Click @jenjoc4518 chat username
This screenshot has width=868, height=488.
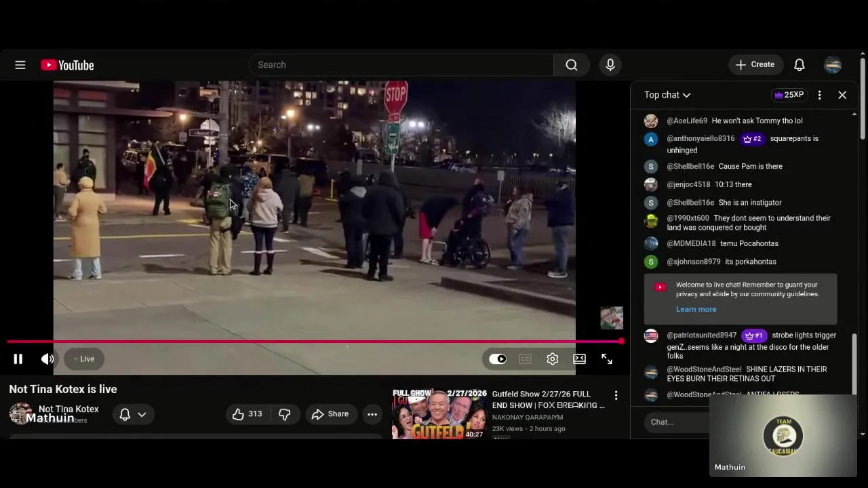point(688,184)
